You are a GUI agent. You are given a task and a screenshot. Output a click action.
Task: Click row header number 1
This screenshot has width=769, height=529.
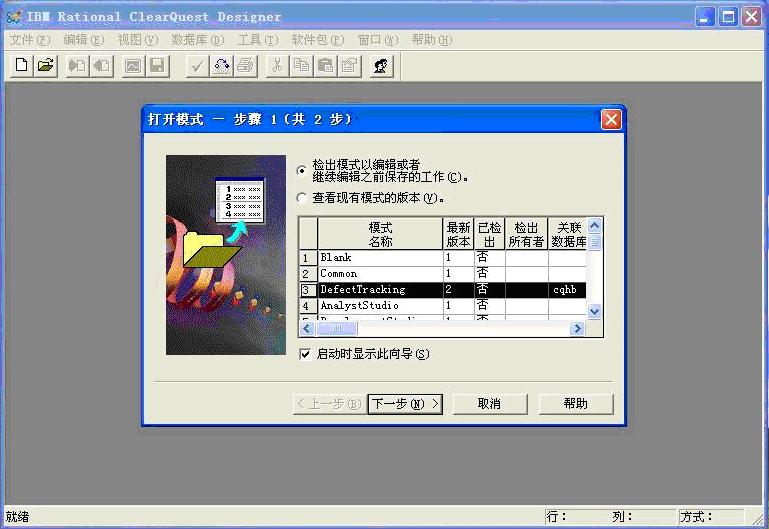coord(308,258)
